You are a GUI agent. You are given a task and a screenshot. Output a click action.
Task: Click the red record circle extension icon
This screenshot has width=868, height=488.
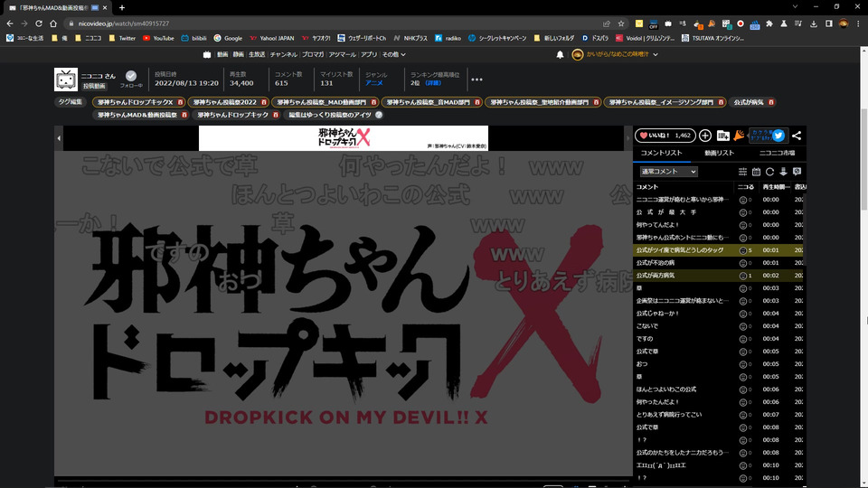pyautogui.click(x=741, y=23)
